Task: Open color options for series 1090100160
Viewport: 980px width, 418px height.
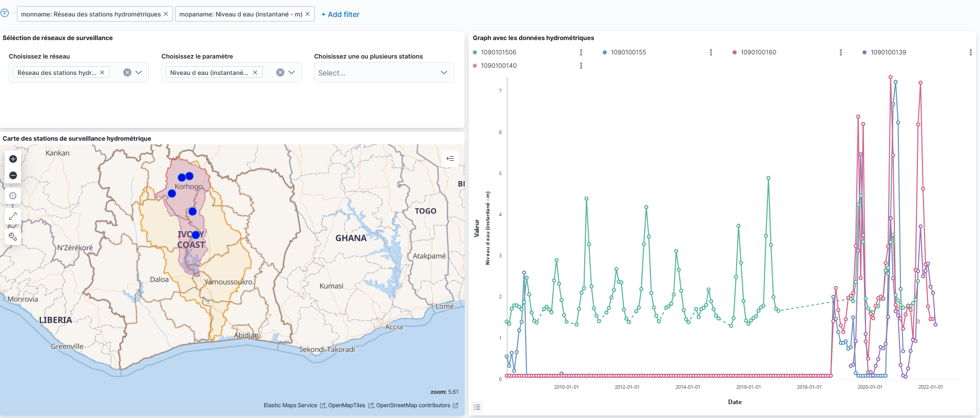Action: pos(735,52)
